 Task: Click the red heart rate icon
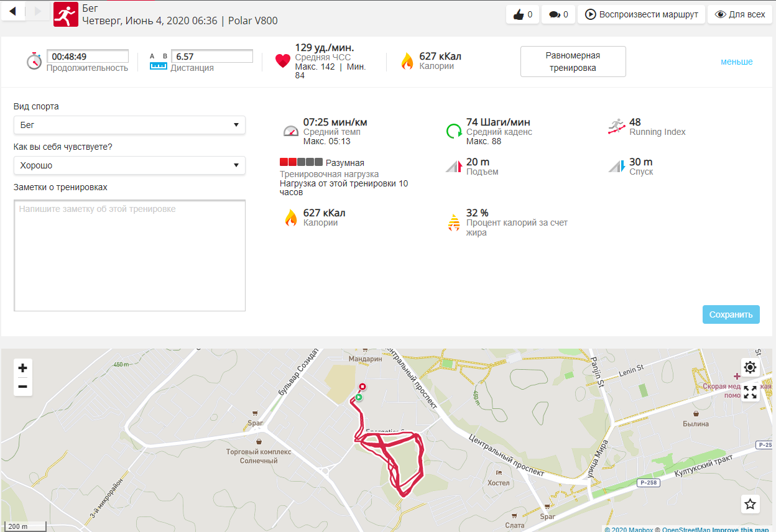pyautogui.click(x=283, y=61)
